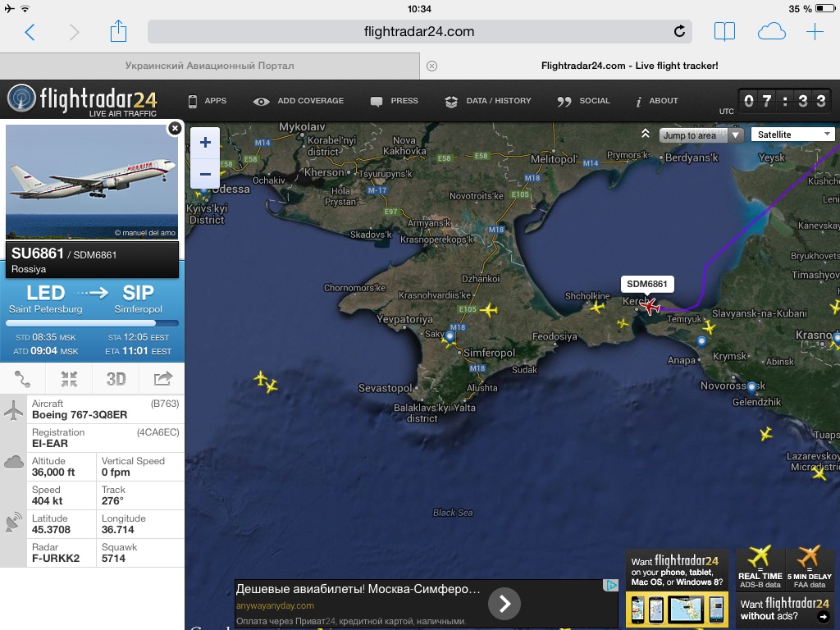The height and width of the screenshot is (630, 840).
Task: Reload the flightradar24.com page
Action: tap(679, 32)
